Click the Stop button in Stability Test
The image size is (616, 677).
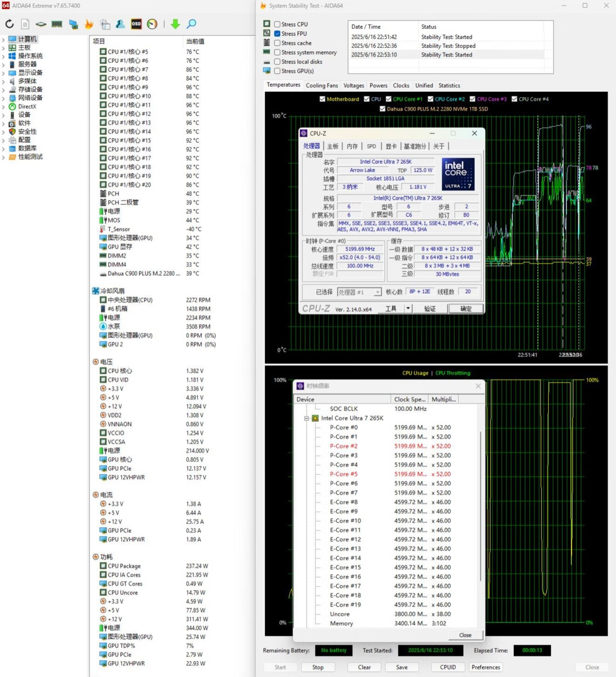tap(318, 667)
